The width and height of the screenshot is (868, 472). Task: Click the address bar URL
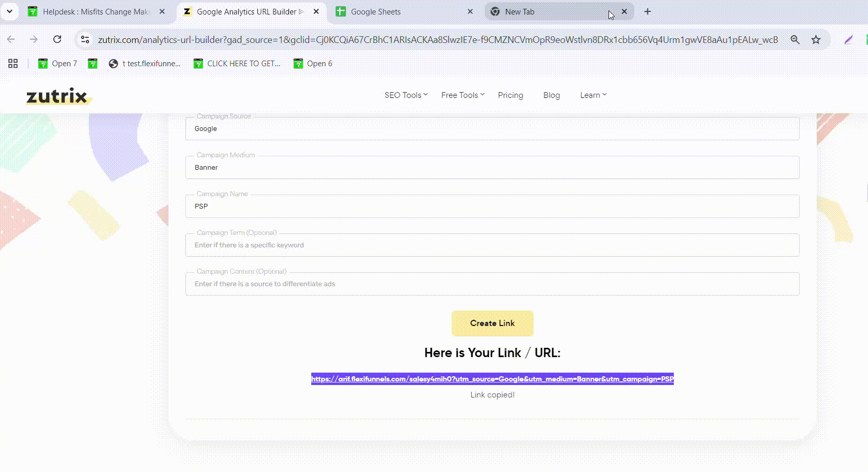pyautogui.click(x=438, y=40)
